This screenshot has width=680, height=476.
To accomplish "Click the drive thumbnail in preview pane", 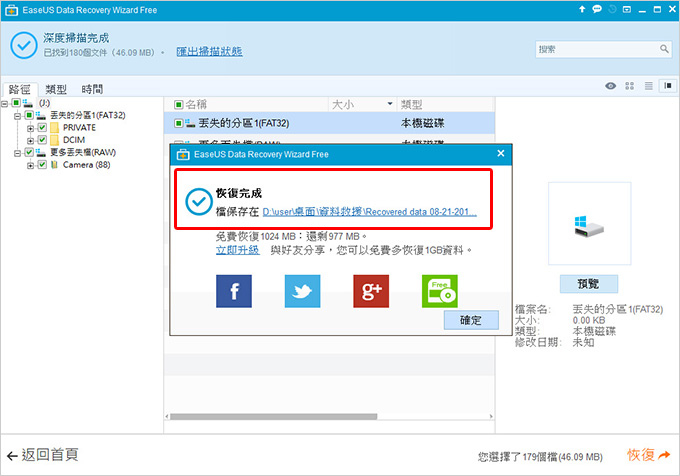I will [x=589, y=224].
